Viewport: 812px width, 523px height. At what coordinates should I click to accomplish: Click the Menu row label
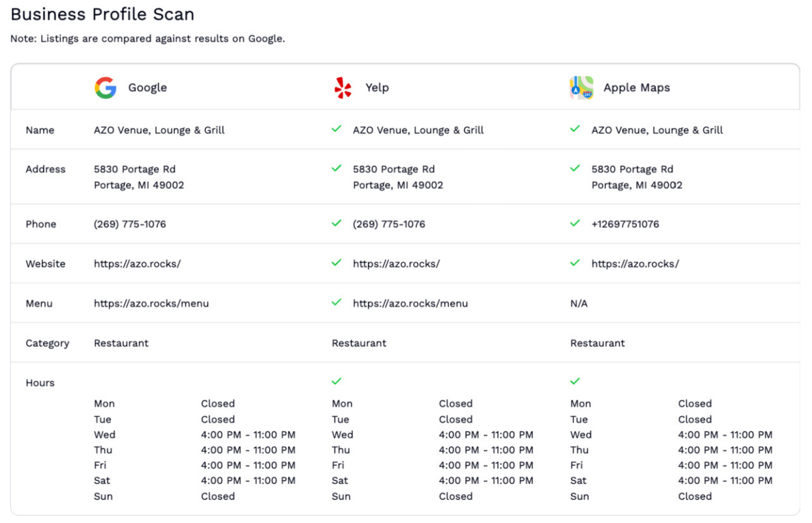39,304
